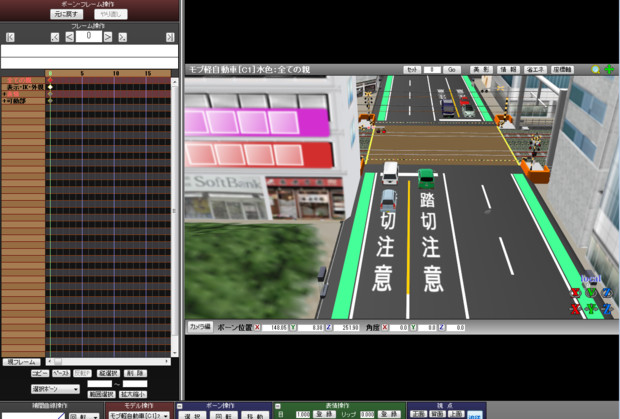Click the angle X value field

coord(399,328)
